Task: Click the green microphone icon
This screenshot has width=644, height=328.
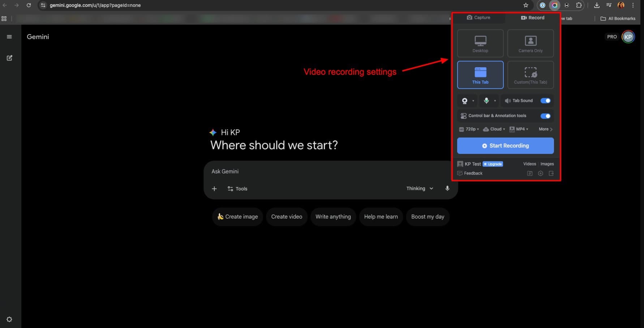Action: point(486,101)
